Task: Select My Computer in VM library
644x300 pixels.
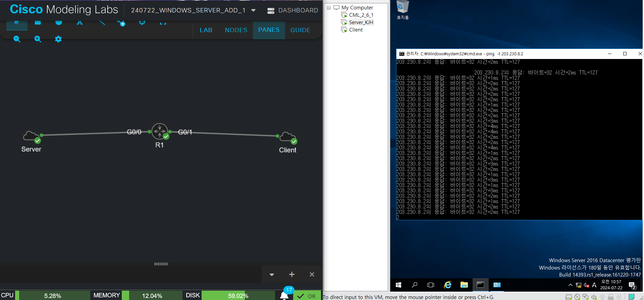Action: tap(357, 8)
